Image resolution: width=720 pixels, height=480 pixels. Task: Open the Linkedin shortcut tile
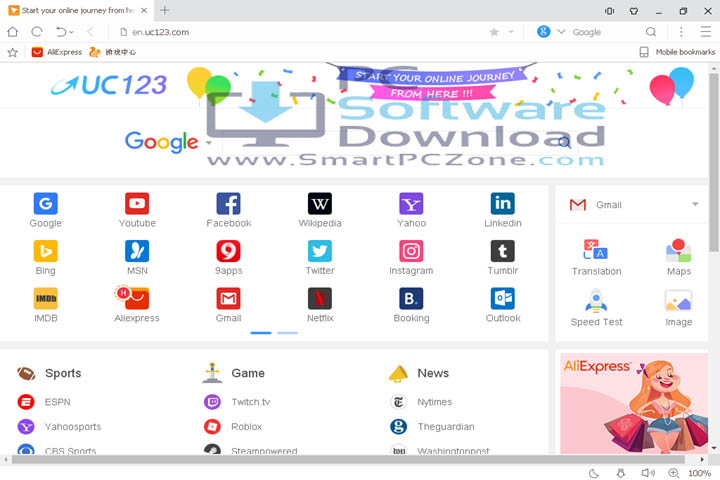coord(503,210)
